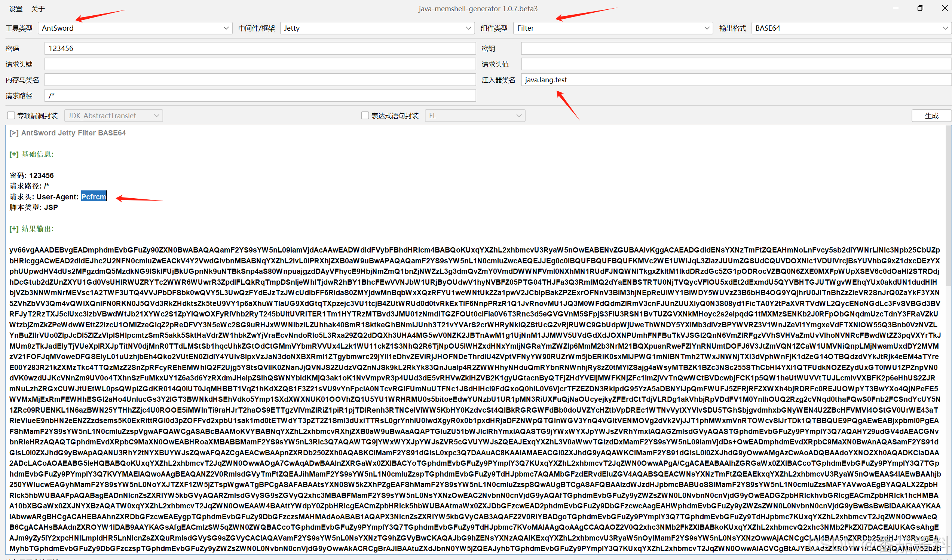Click the 密码 field containing 123456
Image resolution: width=952 pixels, height=560 pixels.
(x=260, y=48)
